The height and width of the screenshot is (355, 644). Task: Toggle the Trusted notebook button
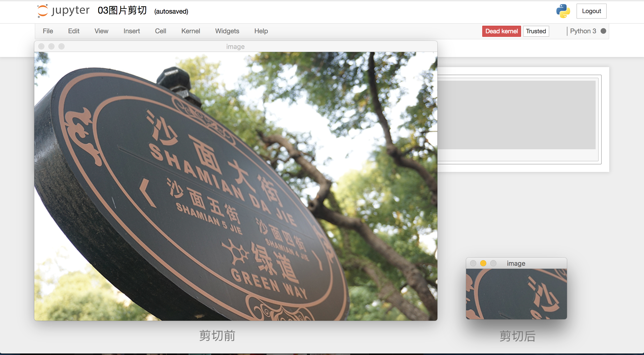(x=536, y=31)
